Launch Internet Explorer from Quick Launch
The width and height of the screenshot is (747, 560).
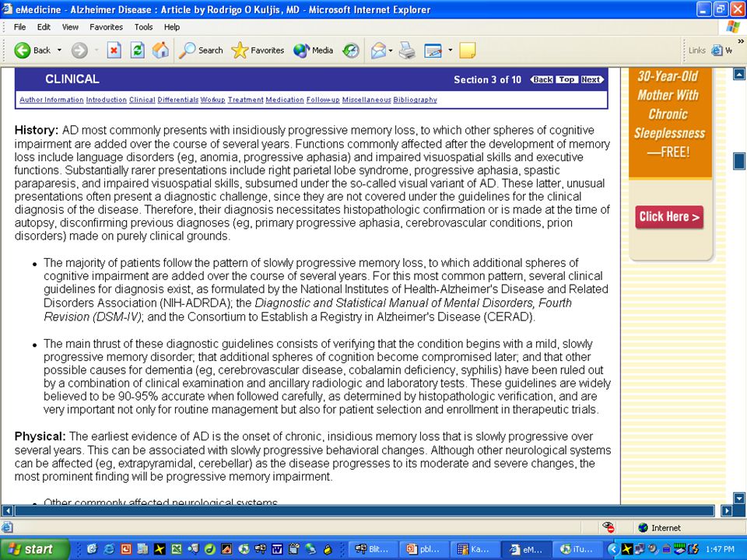109,549
